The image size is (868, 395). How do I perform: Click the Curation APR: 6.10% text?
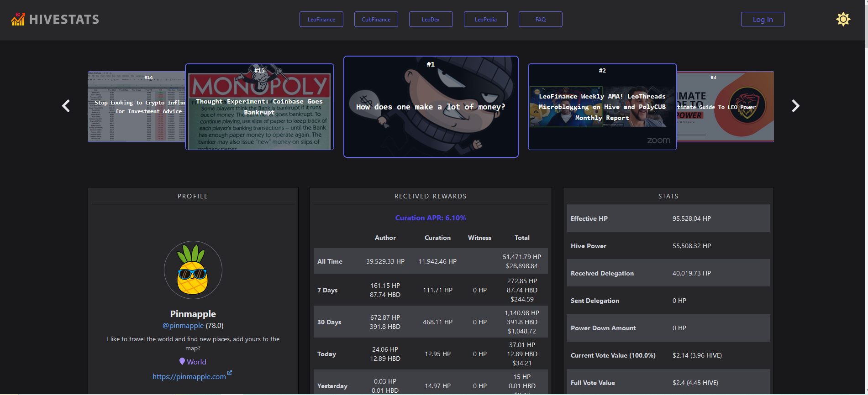431,218
